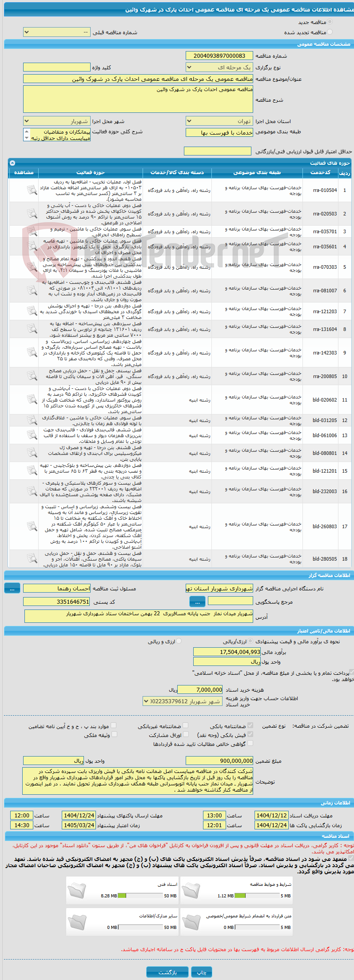Click ellipsis button next to مسئول ثبت مناقصه
354x980 pixels.
click(x=12, y=588)
